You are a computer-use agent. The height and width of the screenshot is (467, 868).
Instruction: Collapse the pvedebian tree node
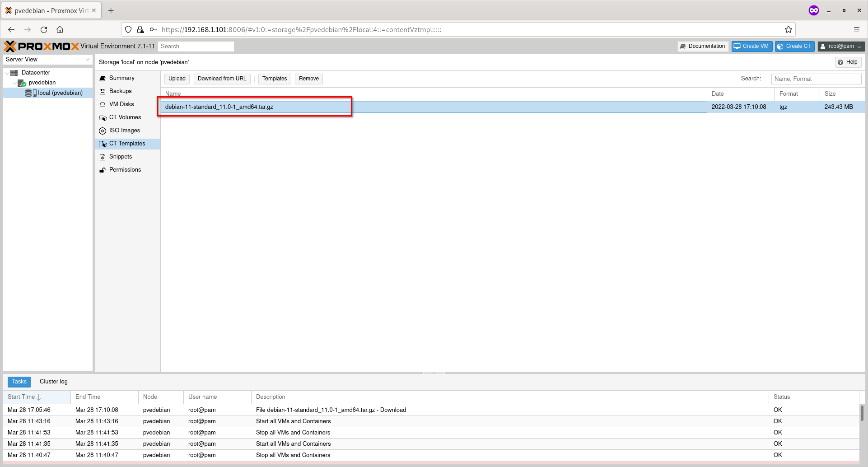(14, 83)
